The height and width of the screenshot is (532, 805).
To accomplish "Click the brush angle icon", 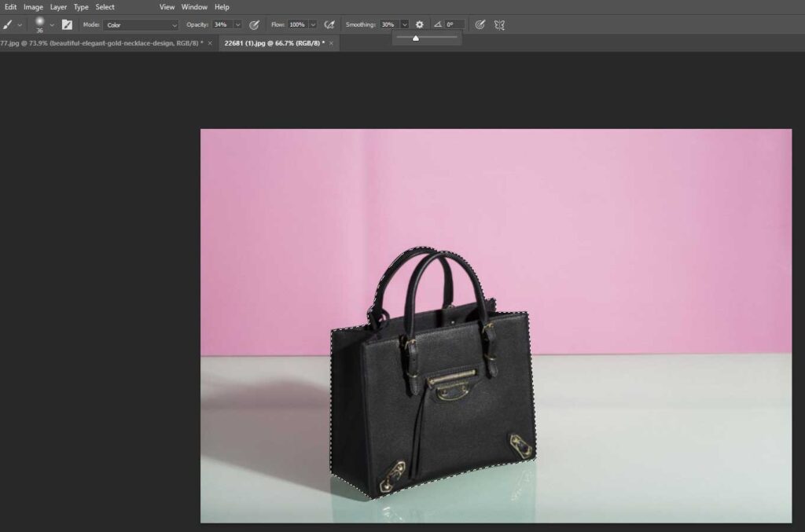I will 438,25.
